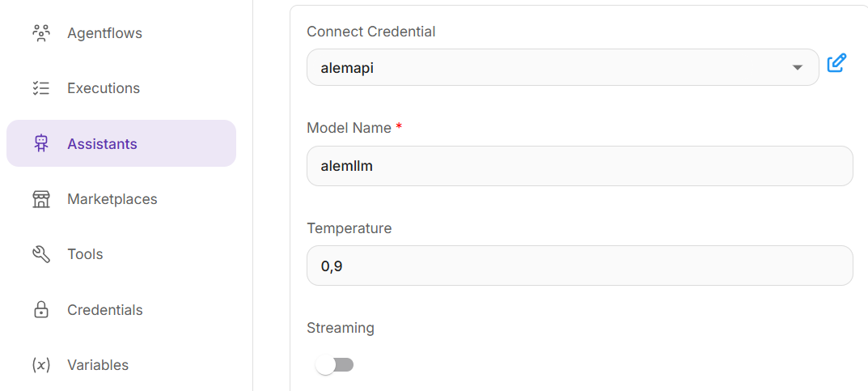Click the Marketplaces storefront icon

pos(41,199)
